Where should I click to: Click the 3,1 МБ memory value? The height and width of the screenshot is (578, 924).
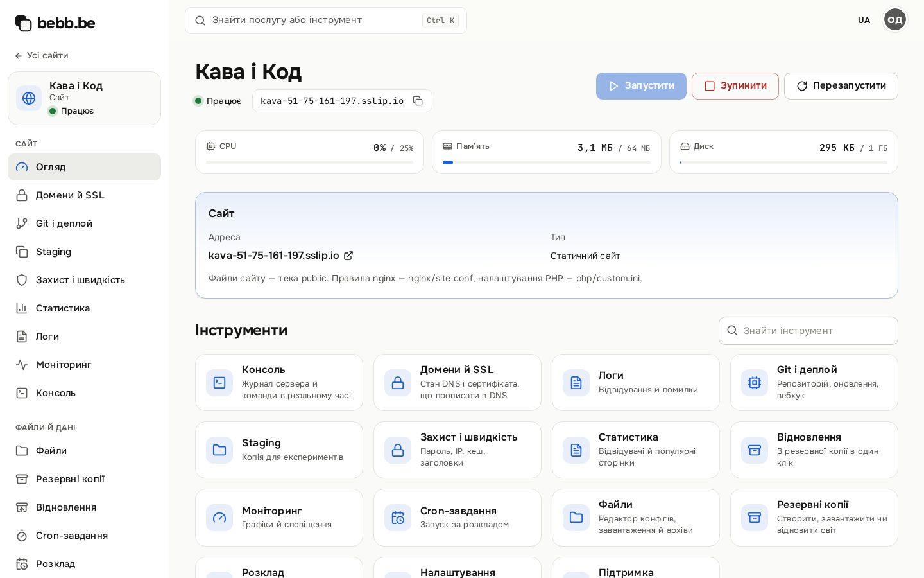[x=595, y=148]
